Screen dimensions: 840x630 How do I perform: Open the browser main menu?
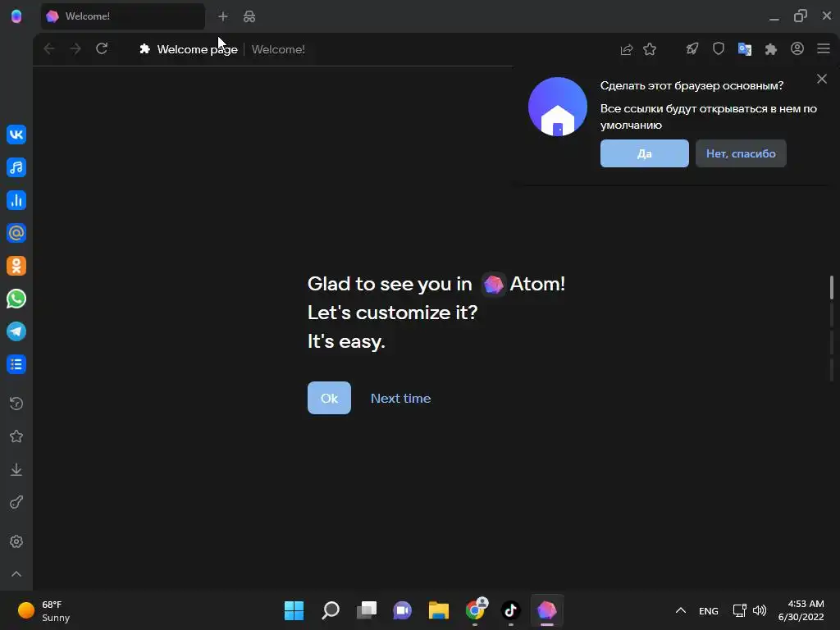point(824,48)
